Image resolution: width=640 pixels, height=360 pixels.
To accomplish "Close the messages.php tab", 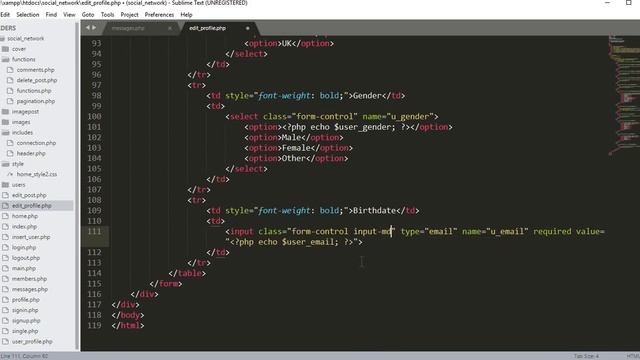I will pos(170,28).
